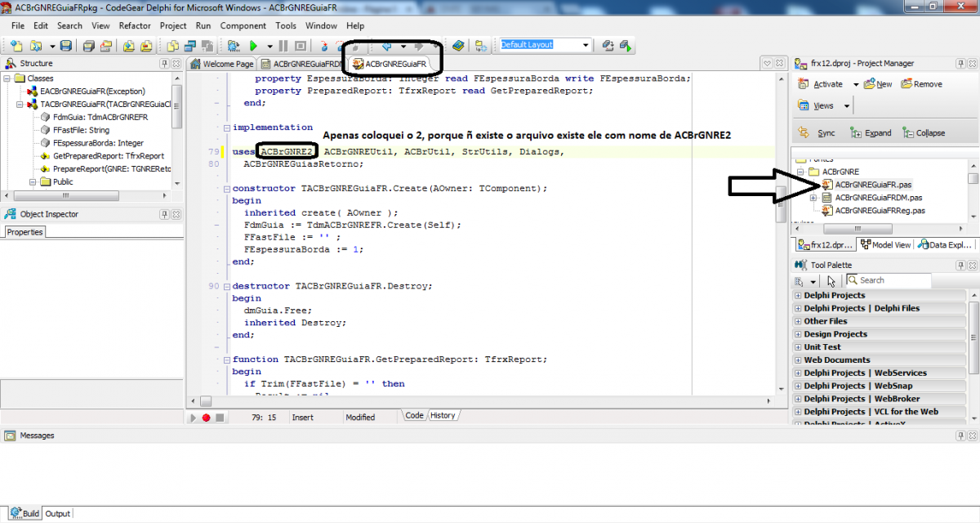The height and width of the screenshot is (523, 980).
Task: Click the Remove button in Project Manager
Action: [921, 84]
